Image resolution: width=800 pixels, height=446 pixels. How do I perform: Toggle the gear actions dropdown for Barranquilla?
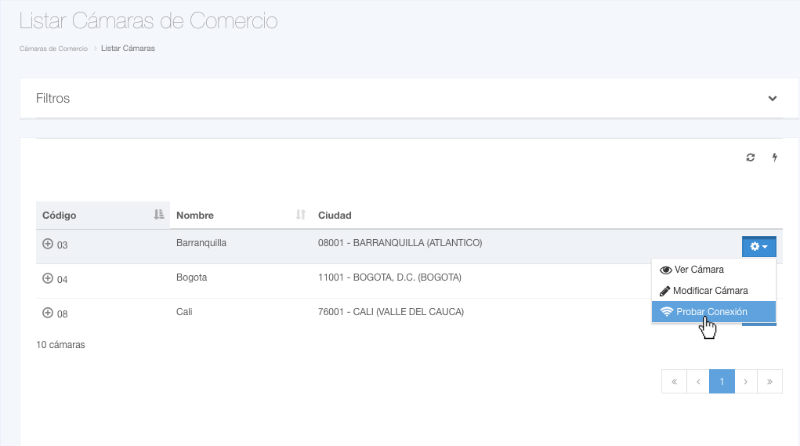[x=759, y=246]
